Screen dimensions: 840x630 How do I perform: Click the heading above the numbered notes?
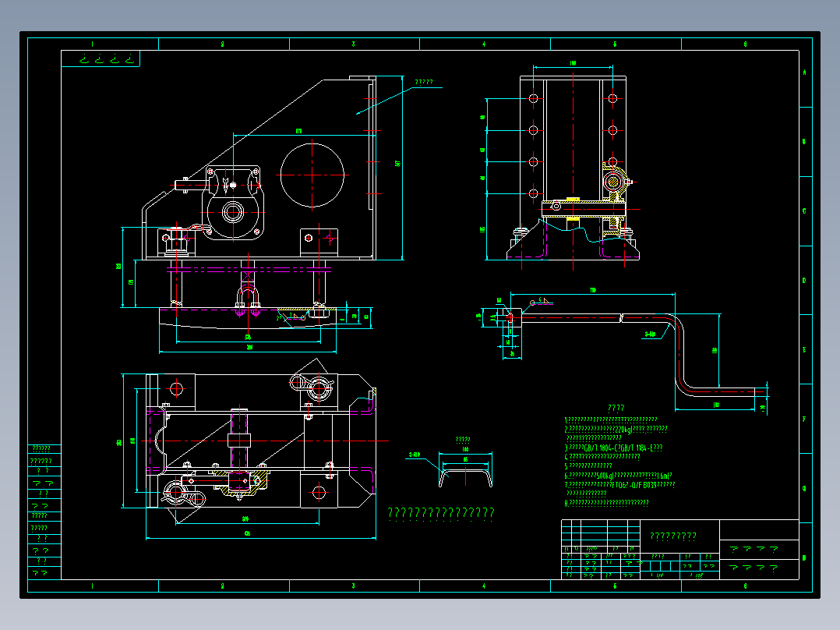616,408
